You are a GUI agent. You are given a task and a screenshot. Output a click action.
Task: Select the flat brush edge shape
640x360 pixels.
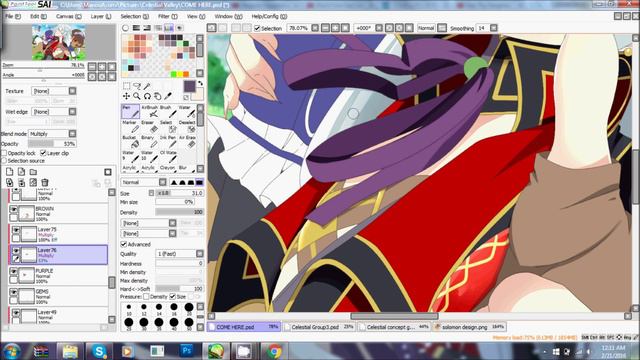199,182
